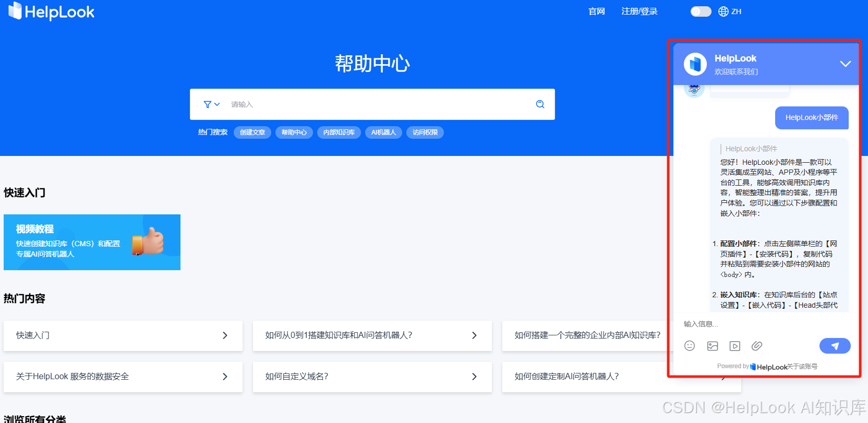Click arrow on 如何自定义域名 card
This screenshot has width=868, height=423.
click(x=474, y=377)
